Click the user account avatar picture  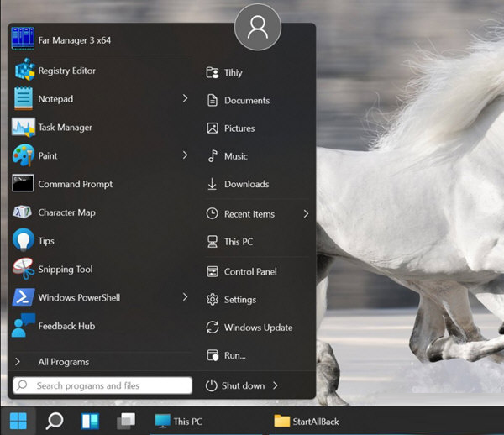257,28
